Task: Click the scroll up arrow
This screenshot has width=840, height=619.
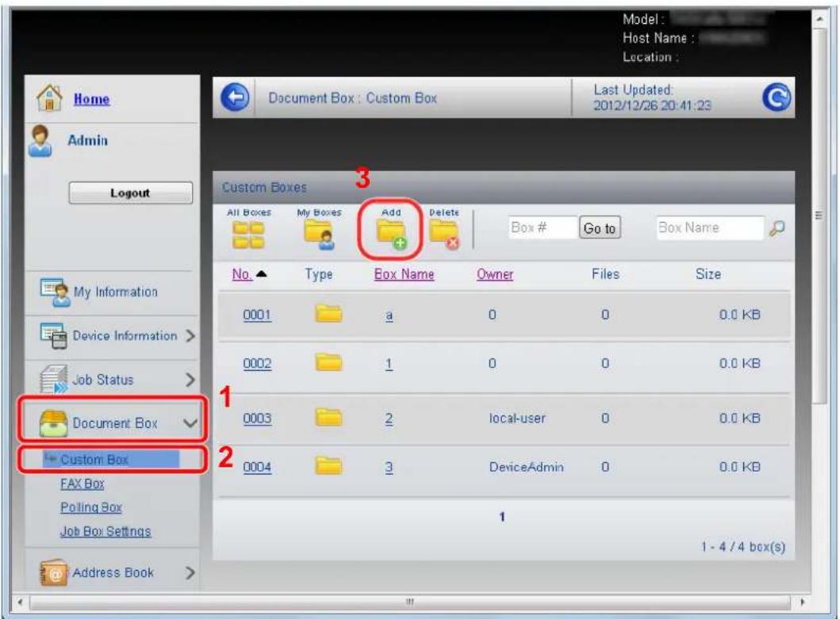Action: coord(819,19)
